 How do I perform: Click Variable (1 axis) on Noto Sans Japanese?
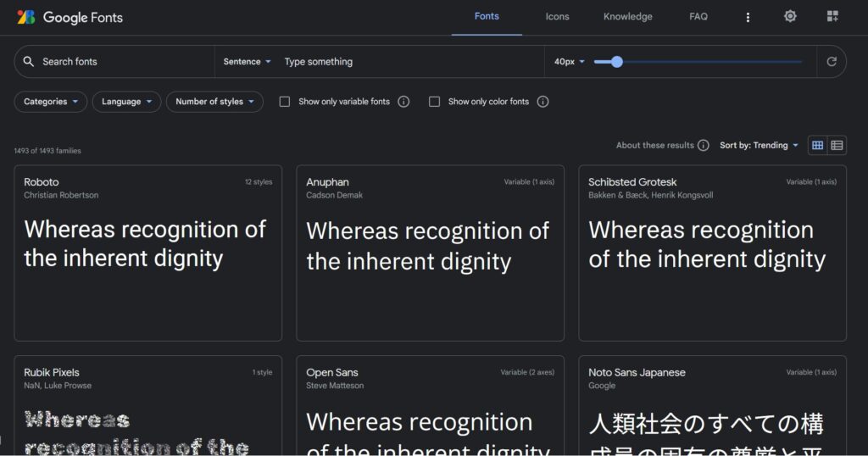tap(811, 372)
